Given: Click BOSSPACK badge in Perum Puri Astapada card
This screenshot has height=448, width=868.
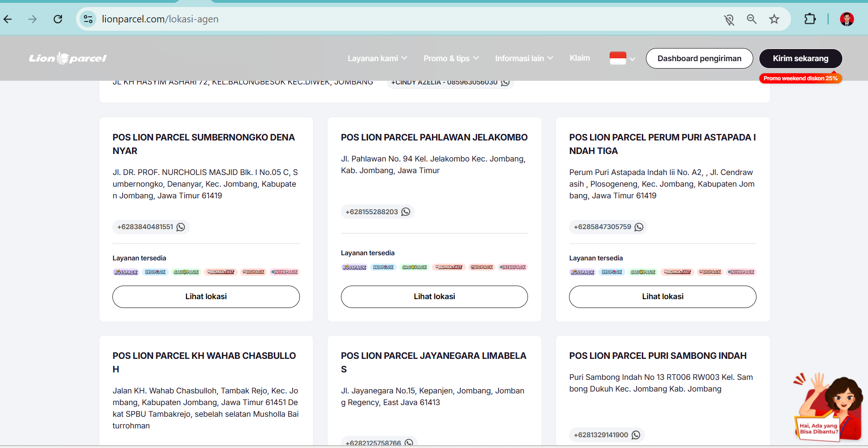Looking at the screenshot, I should [583, 272].
